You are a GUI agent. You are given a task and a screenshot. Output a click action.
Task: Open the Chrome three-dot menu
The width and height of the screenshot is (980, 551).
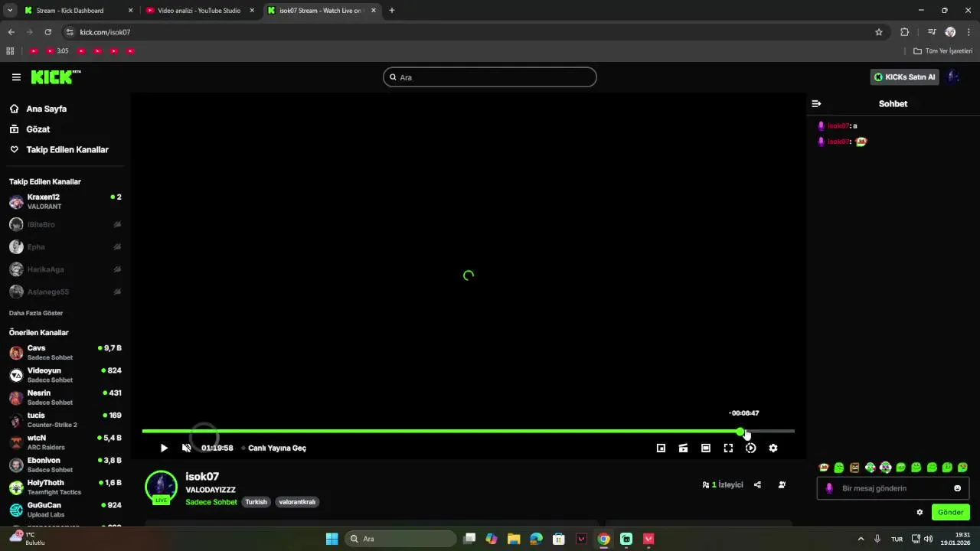point(969,32)
